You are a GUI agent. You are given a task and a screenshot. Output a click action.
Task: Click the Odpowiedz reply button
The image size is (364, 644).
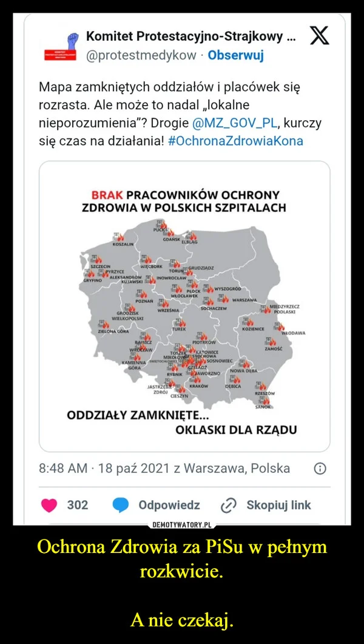tap(172, 505)
